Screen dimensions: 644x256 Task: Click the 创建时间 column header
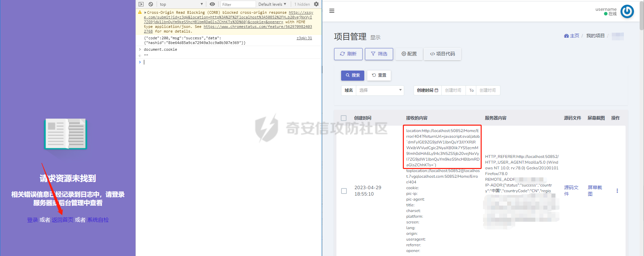tap(363, 118)
